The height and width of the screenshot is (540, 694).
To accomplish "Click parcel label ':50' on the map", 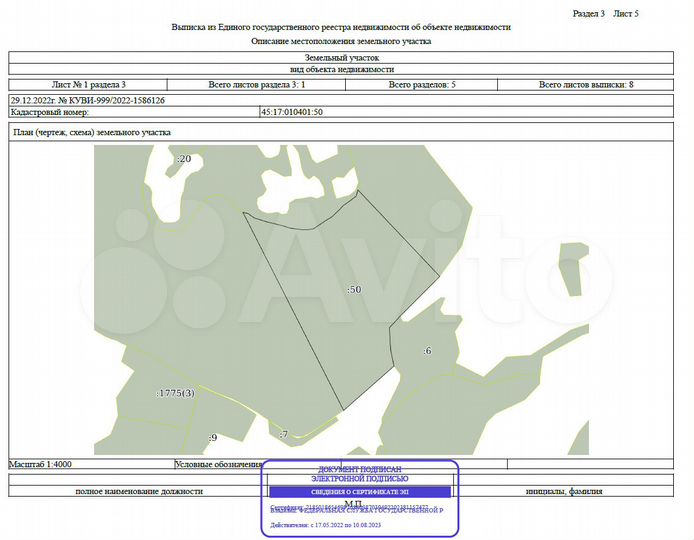I will coord(354,289).
